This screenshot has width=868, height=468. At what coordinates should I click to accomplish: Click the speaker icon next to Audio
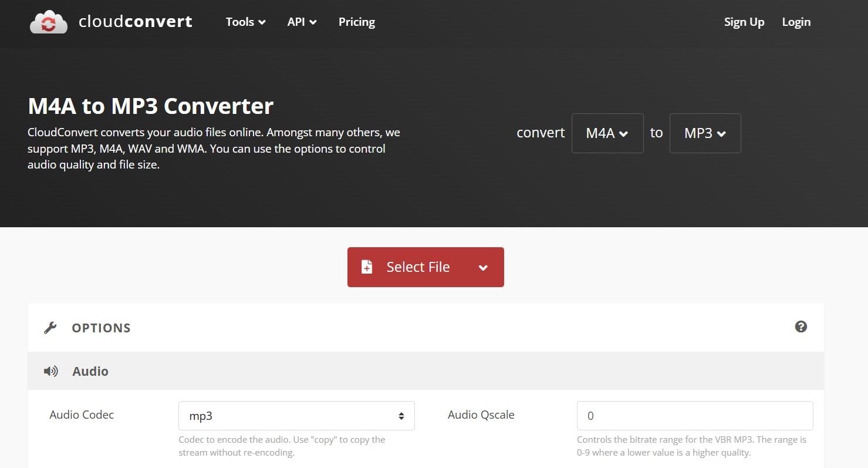[x=51, y=371]
